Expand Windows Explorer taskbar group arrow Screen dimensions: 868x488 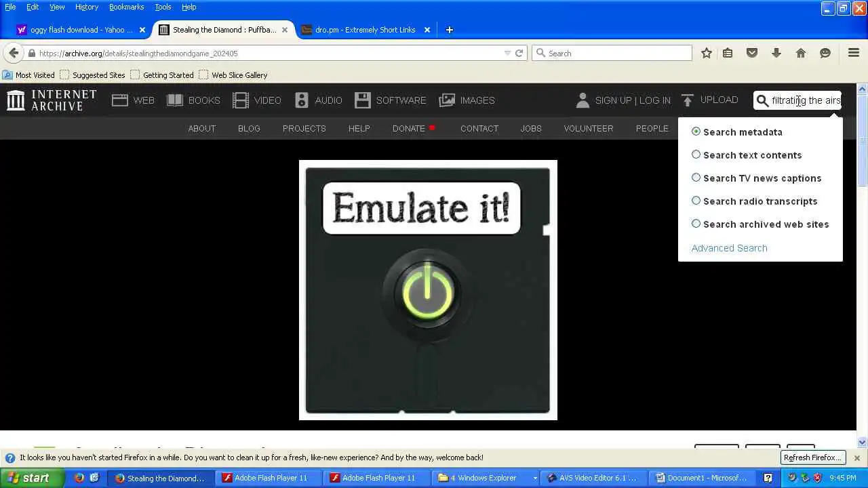point(535,478)
